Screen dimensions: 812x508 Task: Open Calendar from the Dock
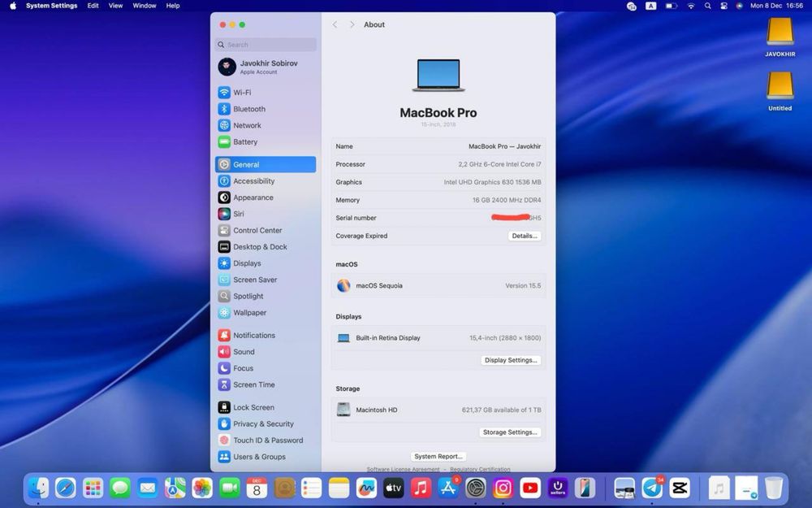(x=257, y=488)
